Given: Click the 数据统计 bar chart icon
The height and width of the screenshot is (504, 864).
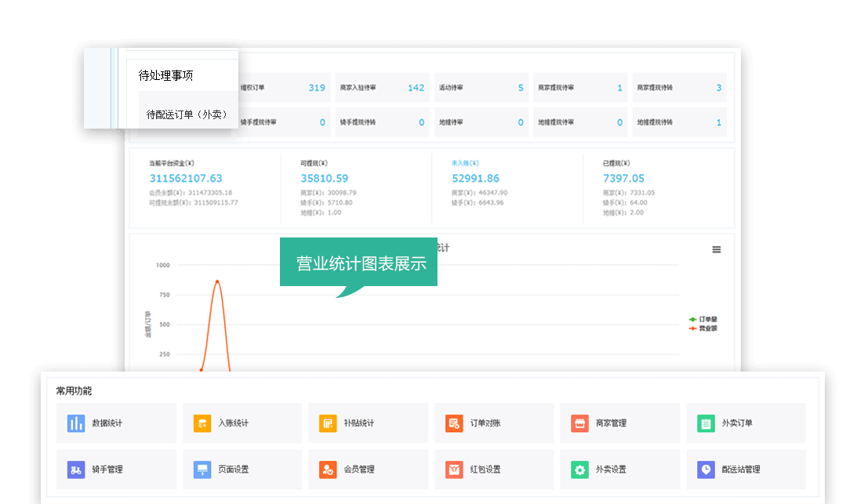Looking at the screenshot, I should (x=76, y=423).
